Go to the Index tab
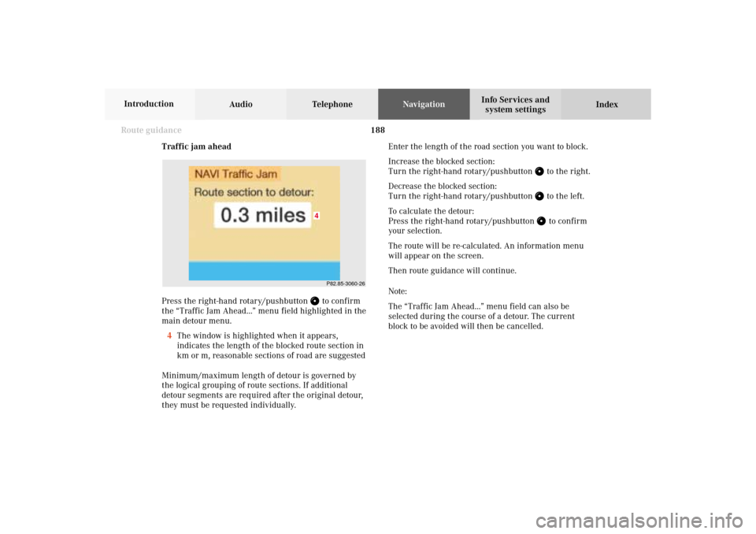756x534 pixels. click(x=606, y=104)
